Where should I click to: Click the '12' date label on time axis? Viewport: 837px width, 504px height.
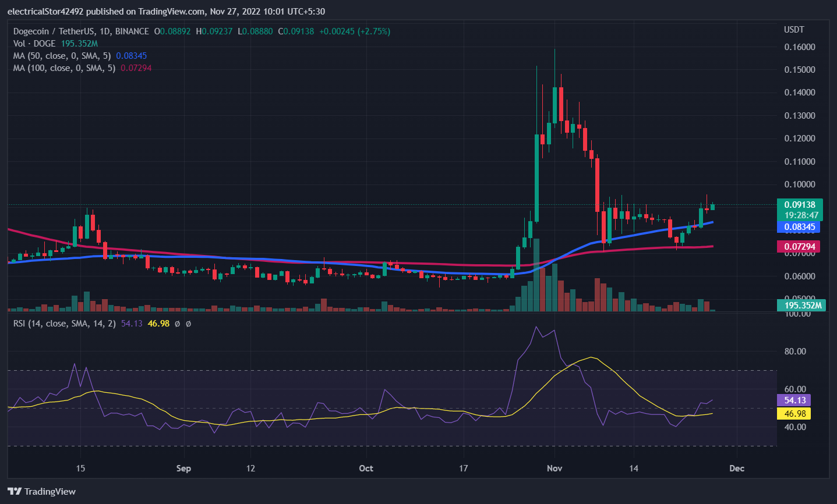pyautogui.click(x=250, y=468)
